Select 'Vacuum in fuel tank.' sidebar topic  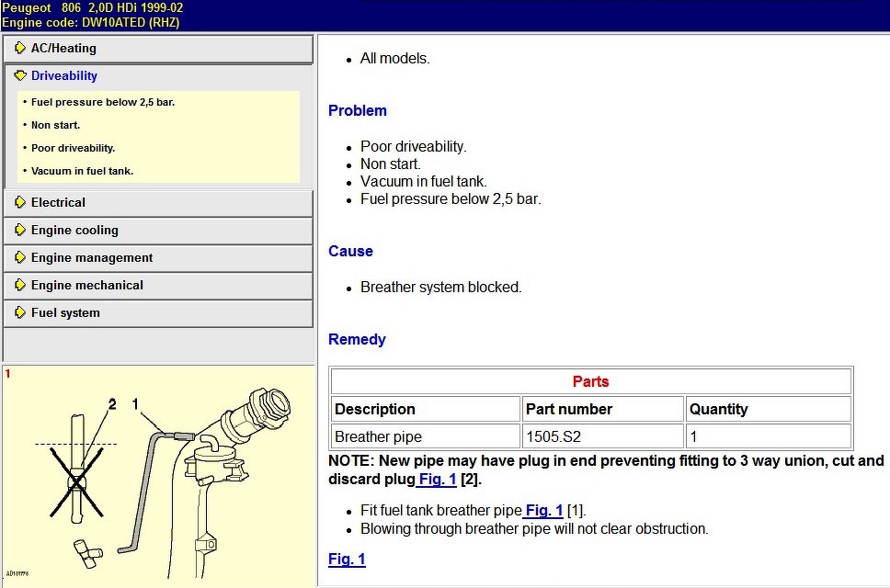coord(83,171)
